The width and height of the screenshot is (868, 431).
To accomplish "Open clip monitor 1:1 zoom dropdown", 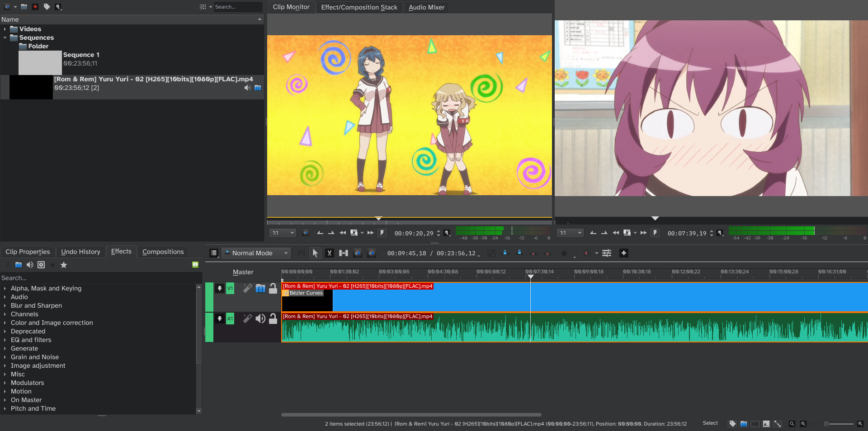I will pos(283,233).
